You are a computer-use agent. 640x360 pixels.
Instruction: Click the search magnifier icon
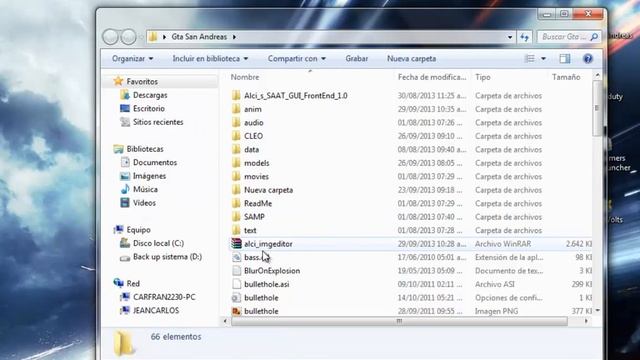tap(594, 37)
